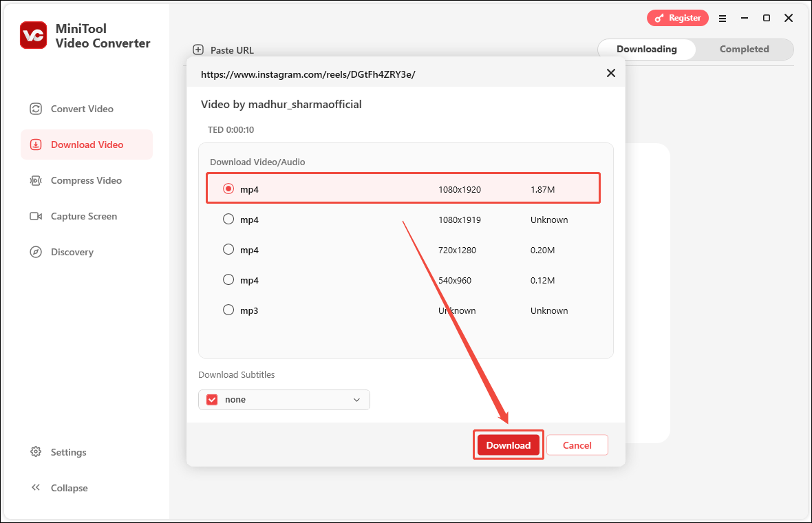Maximize the MiniTool window
812x523 pixels.
(x=767, y=18)
